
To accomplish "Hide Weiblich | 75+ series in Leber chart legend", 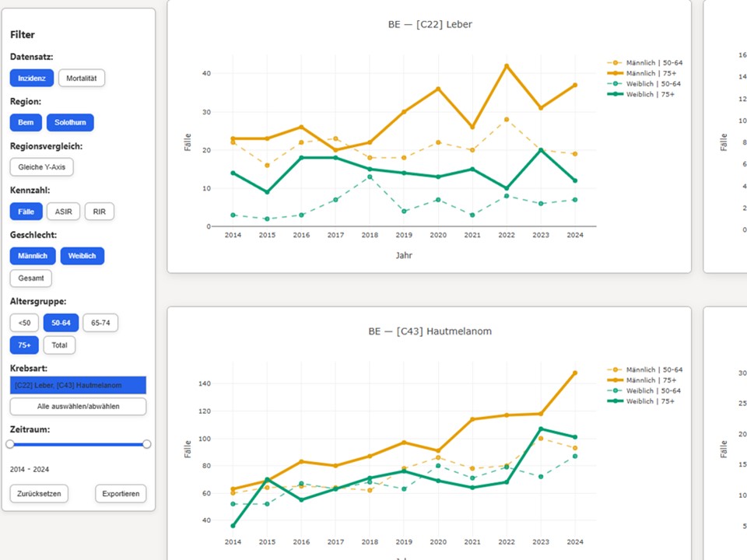I will 640,94.
